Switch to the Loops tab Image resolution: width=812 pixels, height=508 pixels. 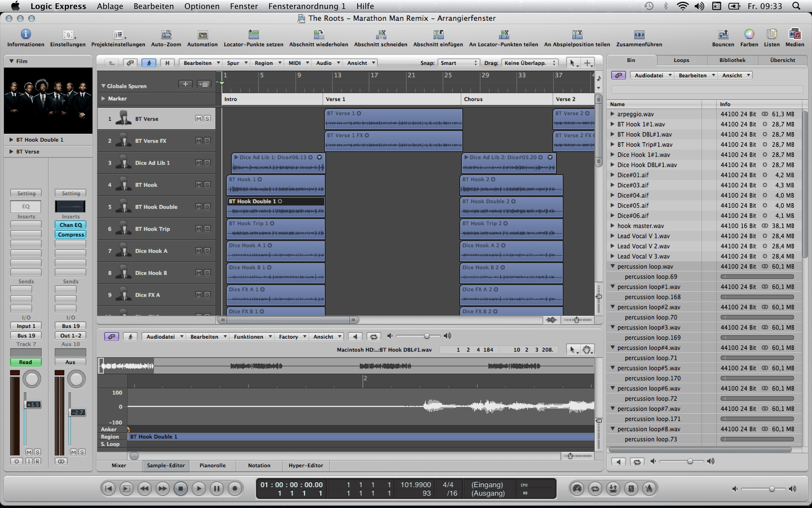[681, 60]
